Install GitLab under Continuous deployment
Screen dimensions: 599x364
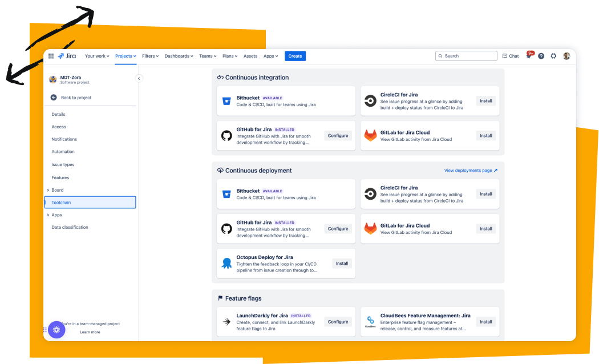[485, 229]
